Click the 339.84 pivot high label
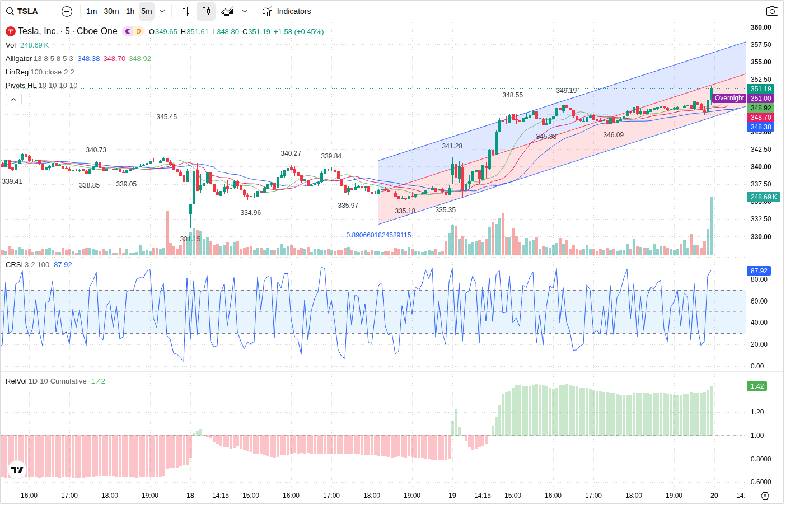The width and height of the screenshot is (795, 532). click(331, 156)
